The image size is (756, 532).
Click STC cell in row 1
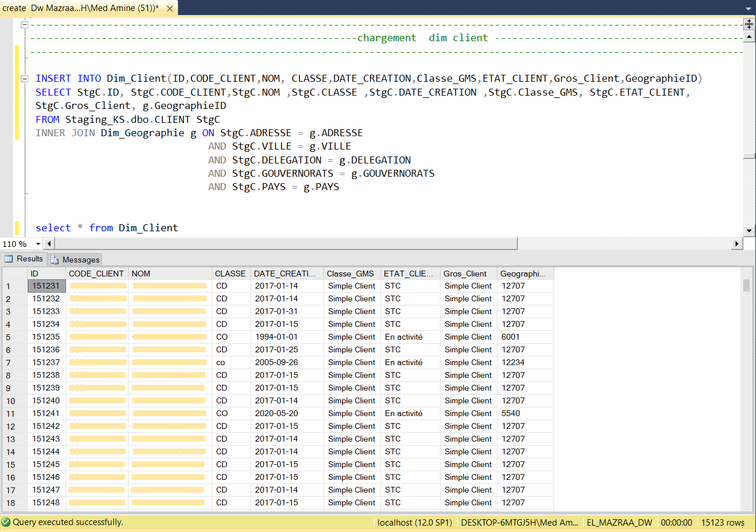410,286
